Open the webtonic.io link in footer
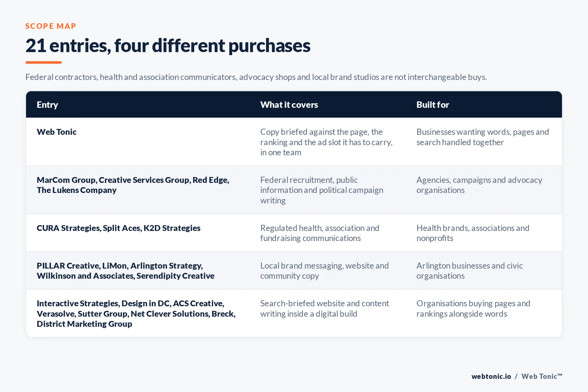This screenshot has width=588, height=392. click(x=491, y=376)
